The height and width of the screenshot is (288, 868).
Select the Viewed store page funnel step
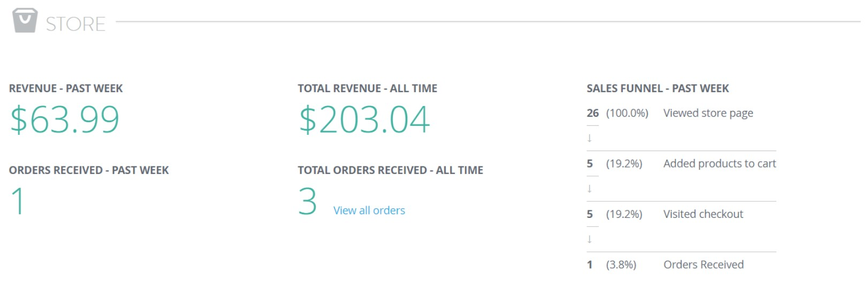pyautogui.click(x=708, y=113)
